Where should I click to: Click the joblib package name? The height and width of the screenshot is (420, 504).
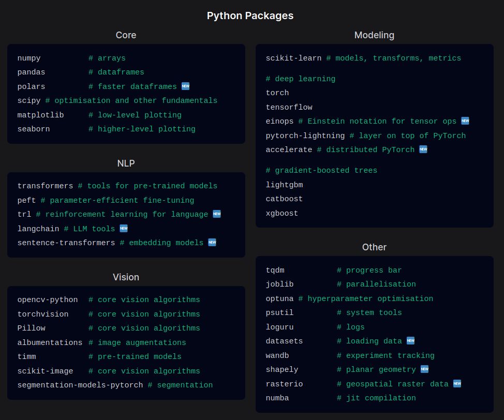click(x=279, y=284)
